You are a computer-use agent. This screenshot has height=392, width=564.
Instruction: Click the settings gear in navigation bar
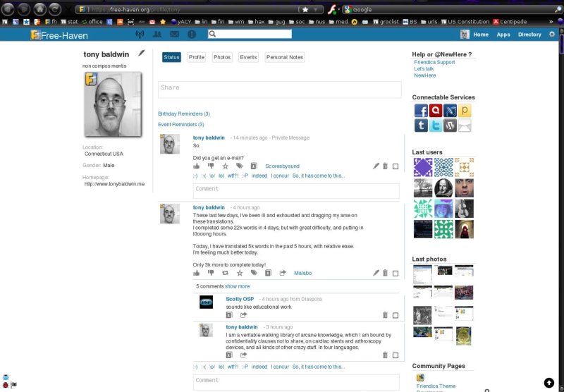(x=552, y=35)
